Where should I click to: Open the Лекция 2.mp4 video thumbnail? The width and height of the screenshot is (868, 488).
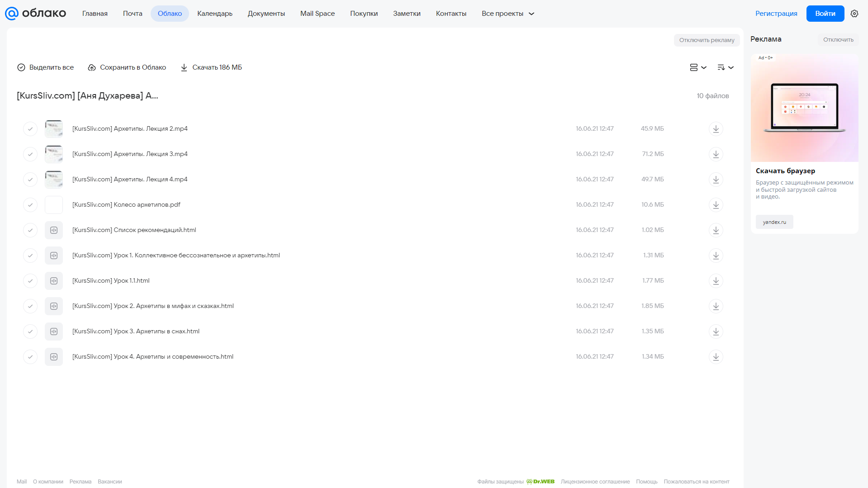(54, 129)
